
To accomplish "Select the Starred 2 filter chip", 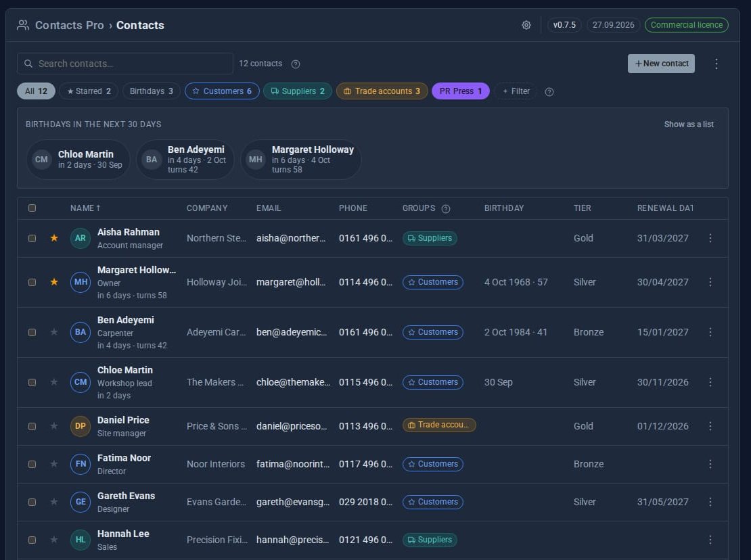I will (x=89, y=91).
